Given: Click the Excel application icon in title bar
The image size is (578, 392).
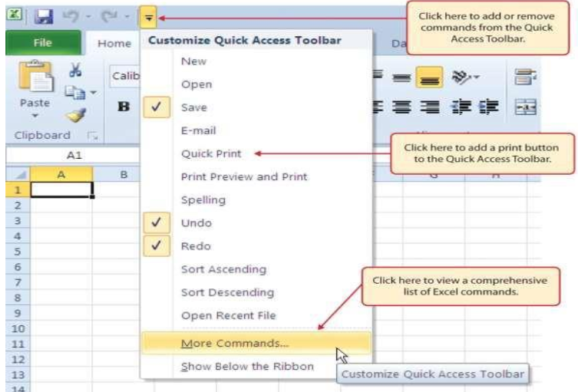Looking at the screenshot, I should tap(15, 15).
